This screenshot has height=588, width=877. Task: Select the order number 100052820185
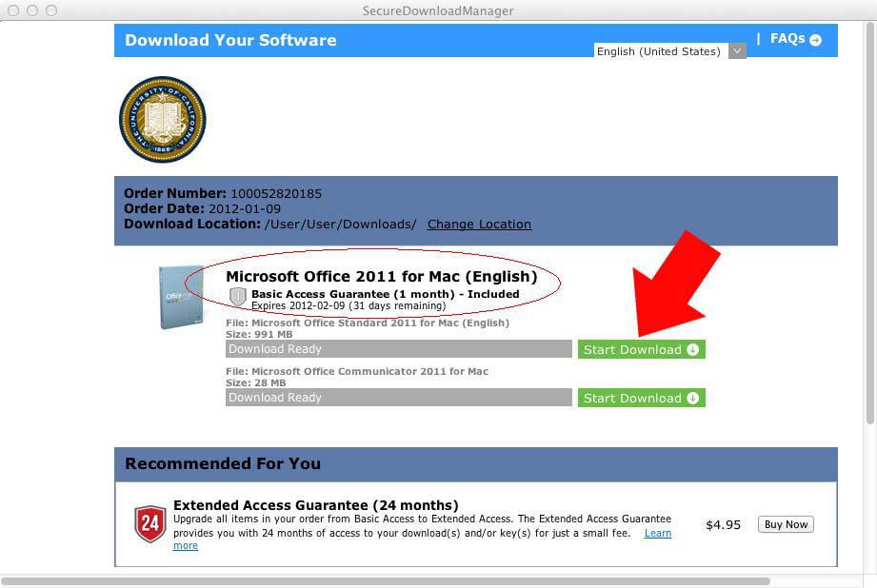coord(276,194)
